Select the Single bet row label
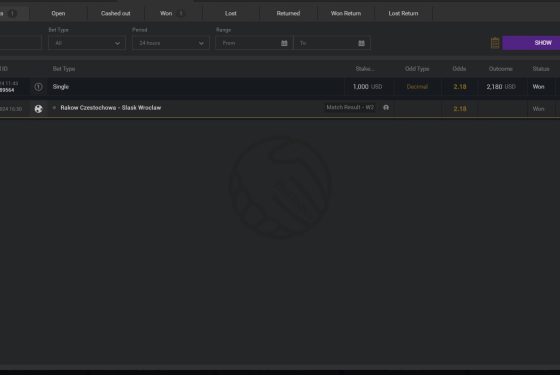The height and width of the screenshot is (375, 560). [x=61, y=87]
